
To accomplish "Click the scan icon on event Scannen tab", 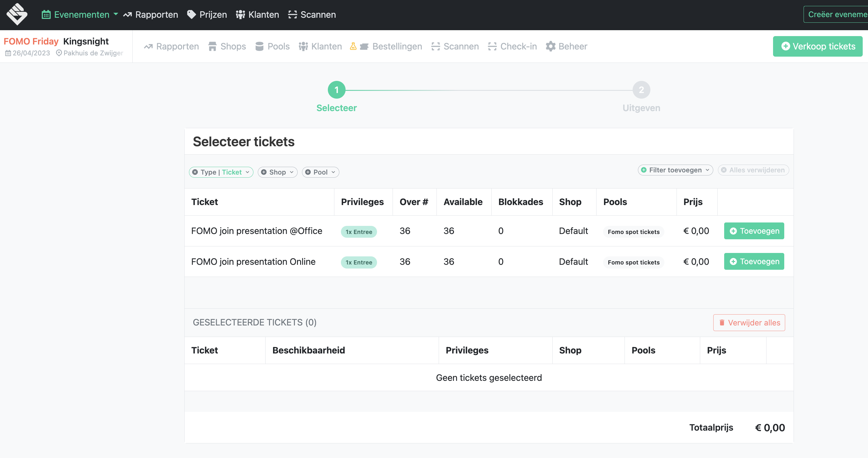I will (x=436, y=46).
